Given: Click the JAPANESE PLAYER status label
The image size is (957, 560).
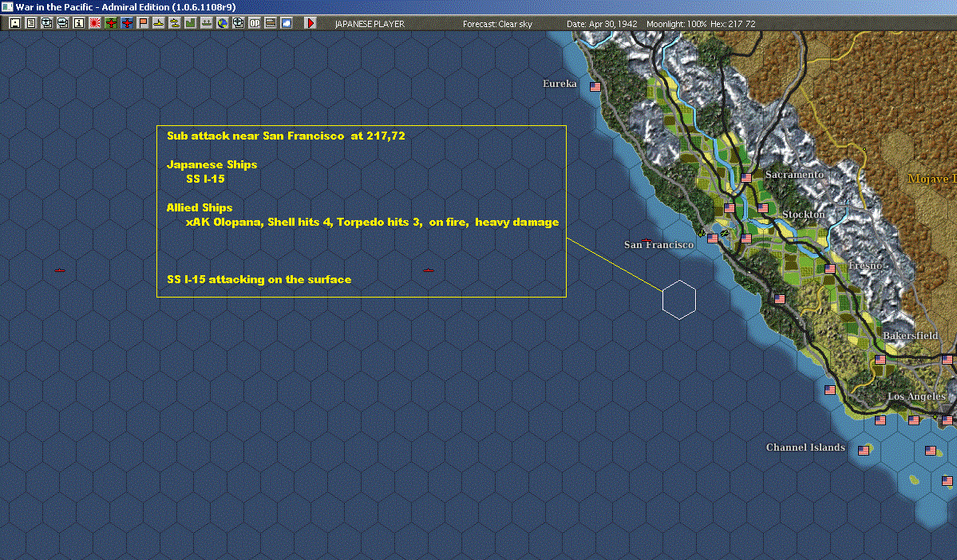Looking at the screenshot, I should click(370, 24).
